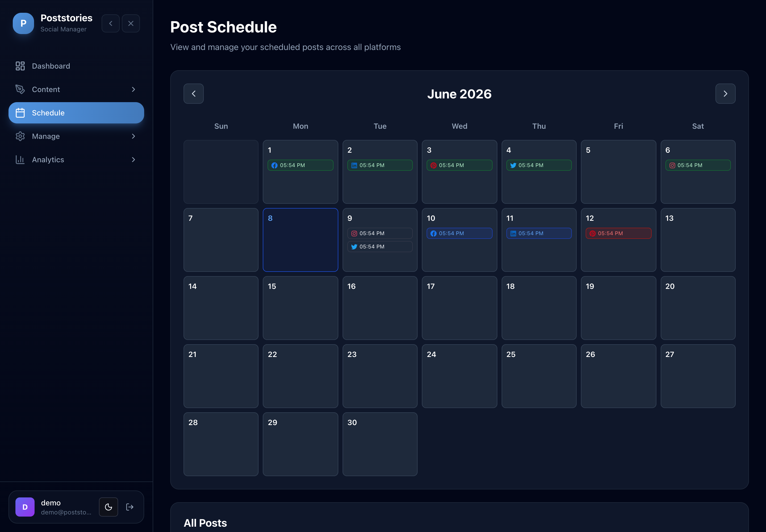
Task: Click the June 2026 month heading
Action: pos(459,94)
